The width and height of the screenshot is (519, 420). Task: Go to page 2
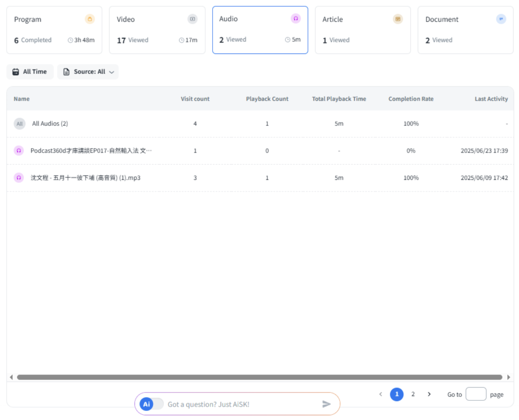[x=413, y=394]
